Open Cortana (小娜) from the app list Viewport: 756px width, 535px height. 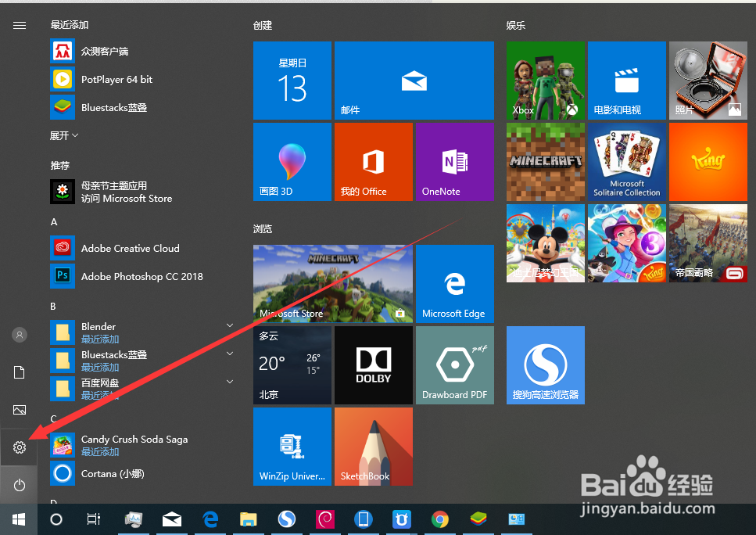coord(142,473)
